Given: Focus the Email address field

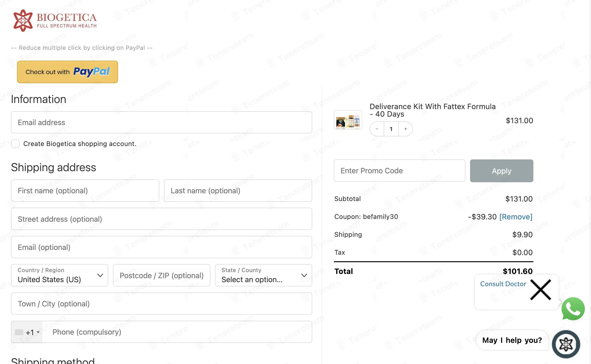Looking at the screenshot, I should pos(162,122).
